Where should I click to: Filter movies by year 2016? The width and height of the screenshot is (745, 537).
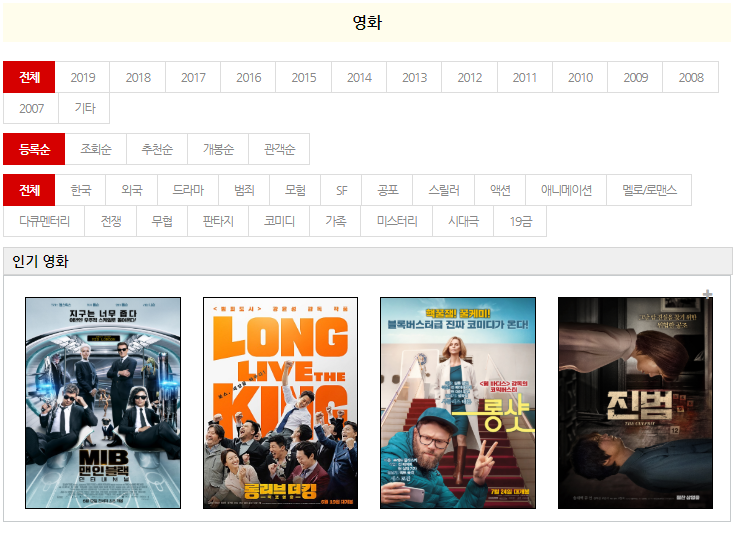coord(248,77)
